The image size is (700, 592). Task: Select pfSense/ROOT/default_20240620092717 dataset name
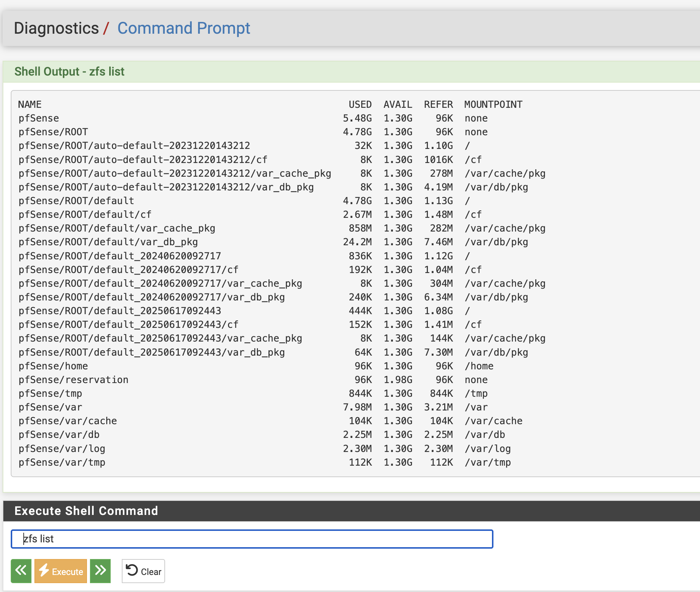coord(120,256)
